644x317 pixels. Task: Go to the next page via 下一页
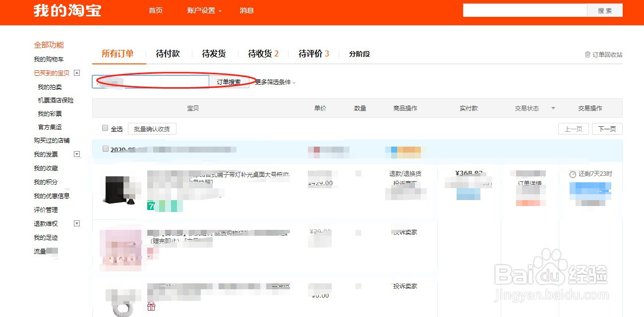click(607, 128)
